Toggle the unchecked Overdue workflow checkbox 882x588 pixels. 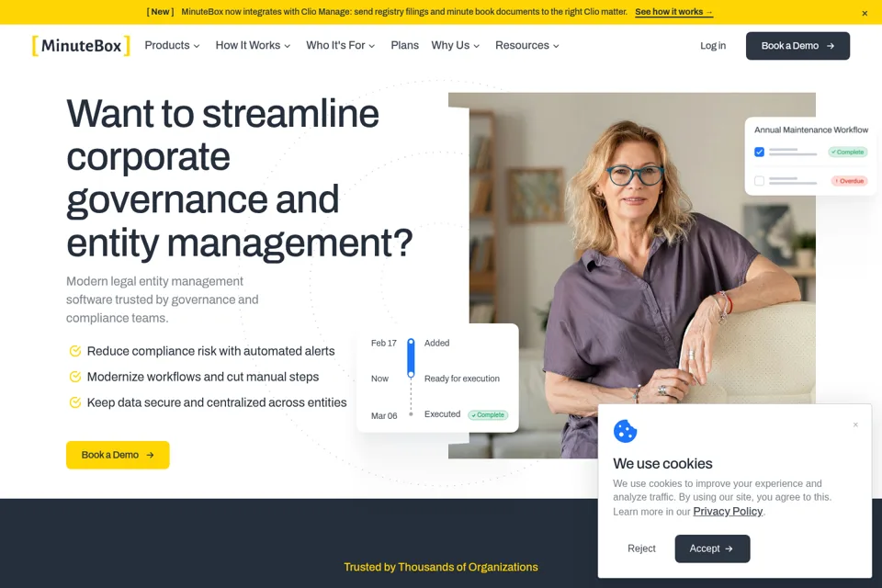tap(759, 181)
